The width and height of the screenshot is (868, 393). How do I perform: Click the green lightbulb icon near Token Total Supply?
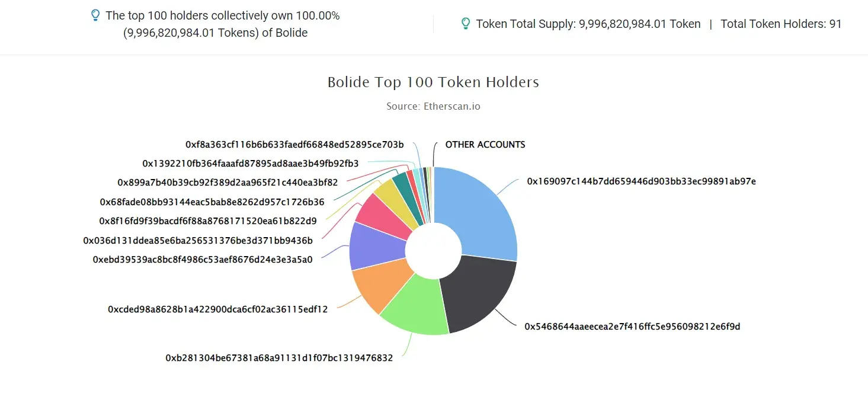(466, 24)
